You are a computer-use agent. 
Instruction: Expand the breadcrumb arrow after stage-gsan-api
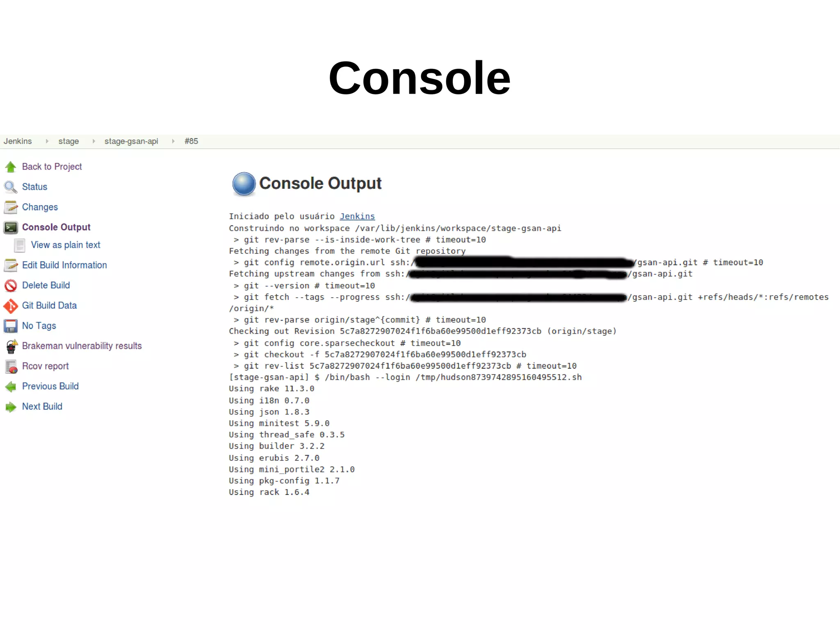[173, 141]
